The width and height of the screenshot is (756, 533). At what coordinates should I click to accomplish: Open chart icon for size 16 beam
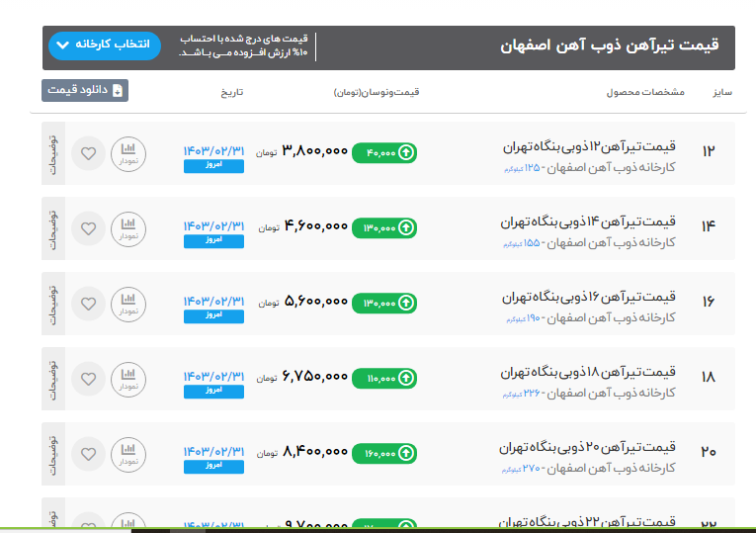(127, 304)
